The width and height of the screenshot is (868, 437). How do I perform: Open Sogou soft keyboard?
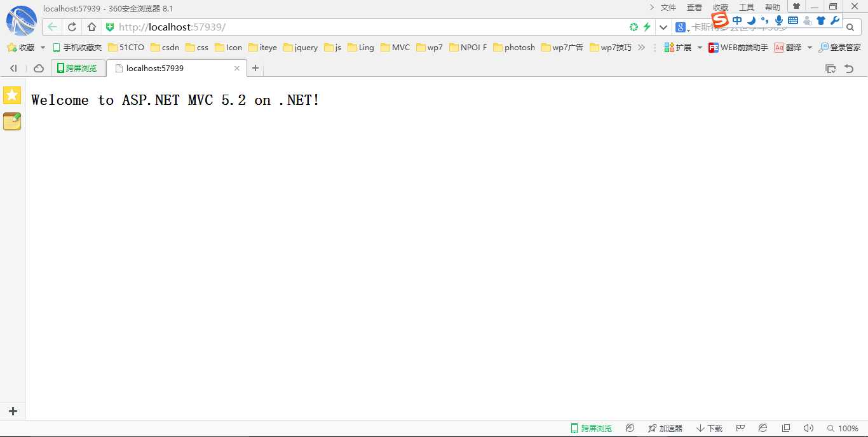pyautogui.click(x=793, y=20)
